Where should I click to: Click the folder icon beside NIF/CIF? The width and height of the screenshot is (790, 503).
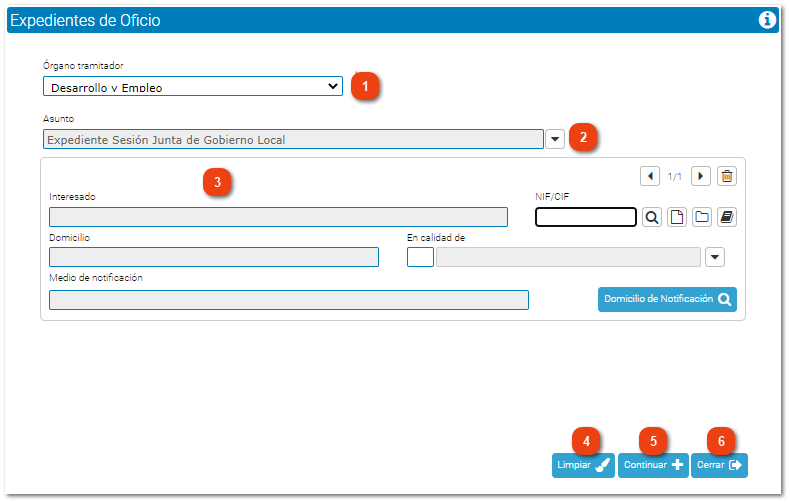(701, 217)
